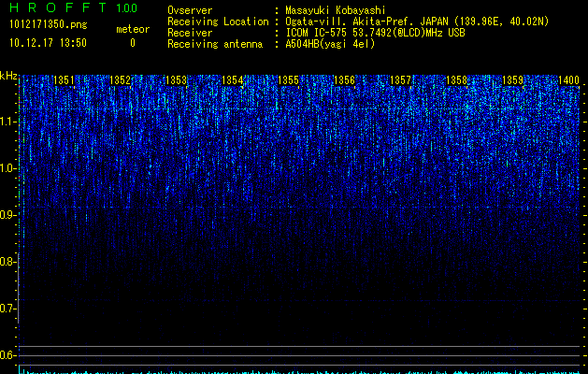Click the 1356 time marker
The height and width of the screenshot is (374, 588).
344,80
